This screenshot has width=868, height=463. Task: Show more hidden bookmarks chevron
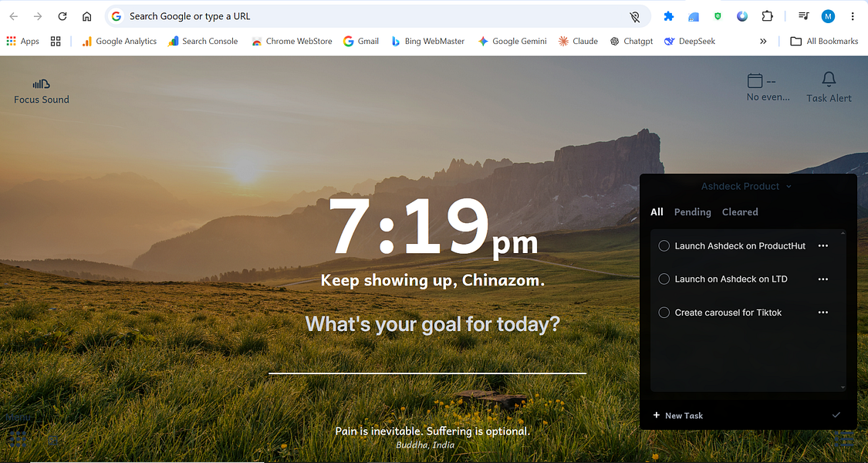(x=763, y=41)
